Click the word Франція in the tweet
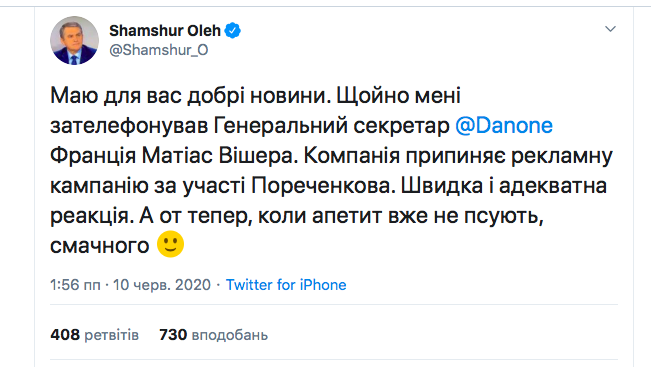This screenshot has height=367, width=651. (x=93, y=156)
